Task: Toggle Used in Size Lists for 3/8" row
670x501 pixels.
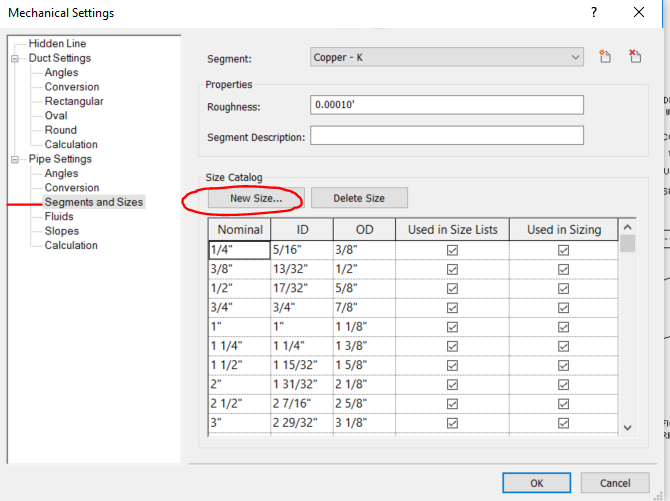Action: (452, 269)
